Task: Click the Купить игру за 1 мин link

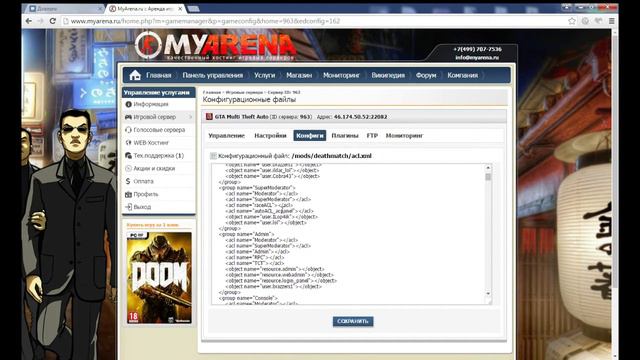Action: 153,225
